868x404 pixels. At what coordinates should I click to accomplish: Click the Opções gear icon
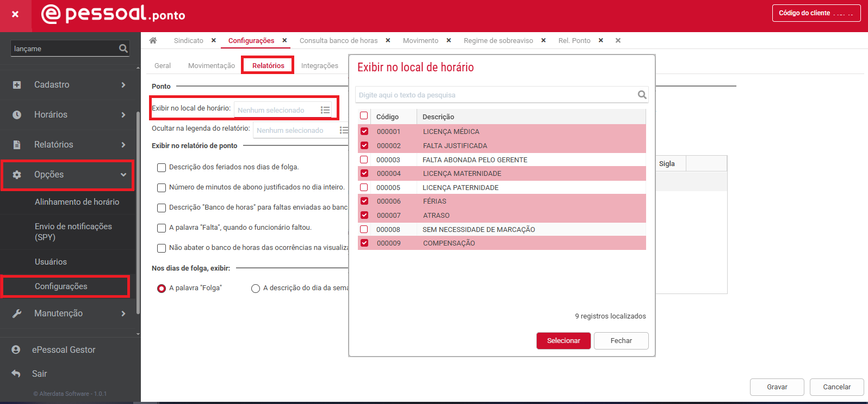click(17, 175)
